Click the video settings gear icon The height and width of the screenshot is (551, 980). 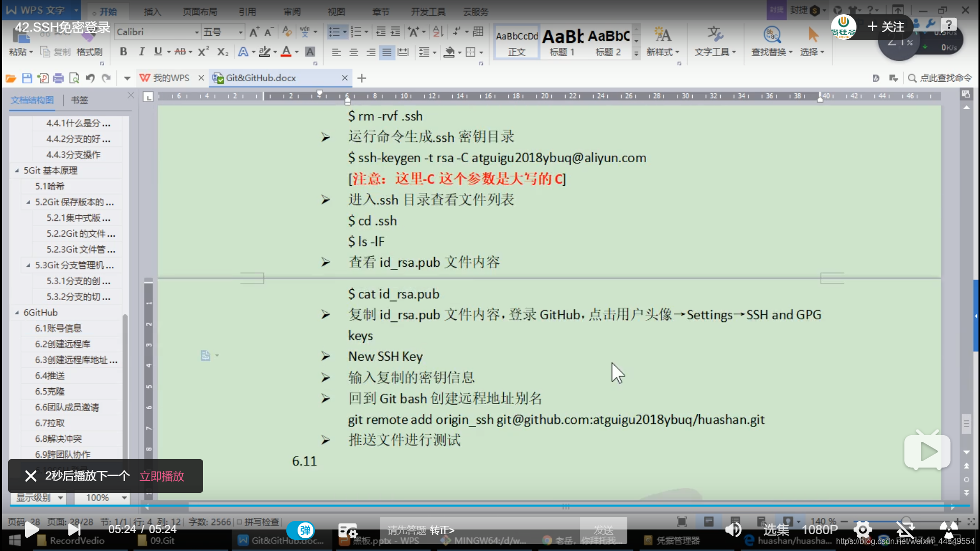click(863, 530)
